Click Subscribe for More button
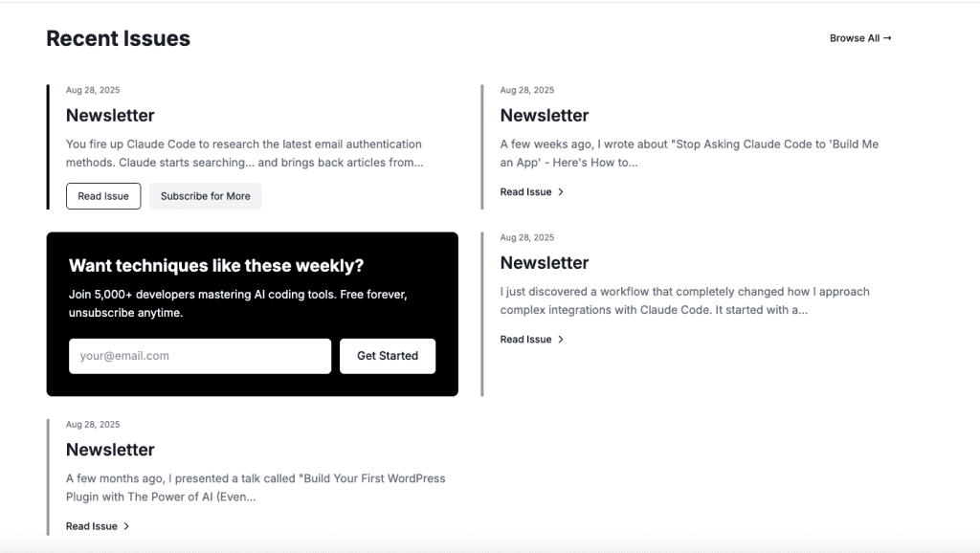Screen dimensions: 980x553 (205, 196)
